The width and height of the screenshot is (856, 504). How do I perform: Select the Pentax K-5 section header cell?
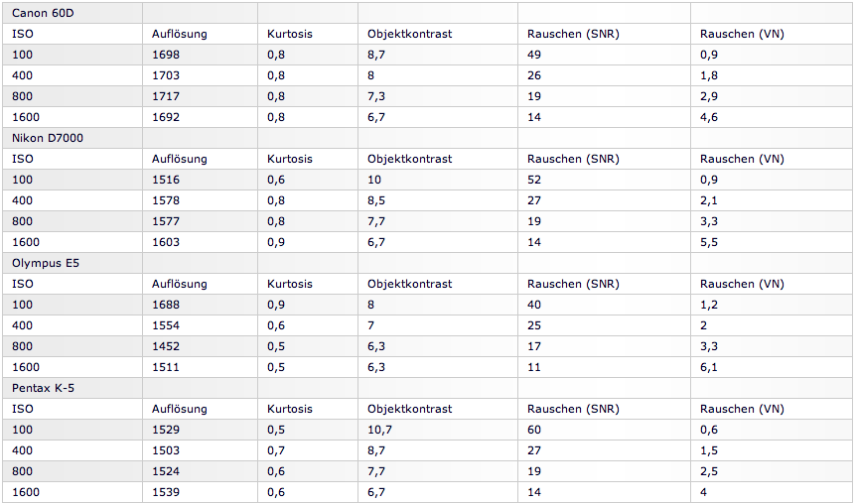(43, 388)
